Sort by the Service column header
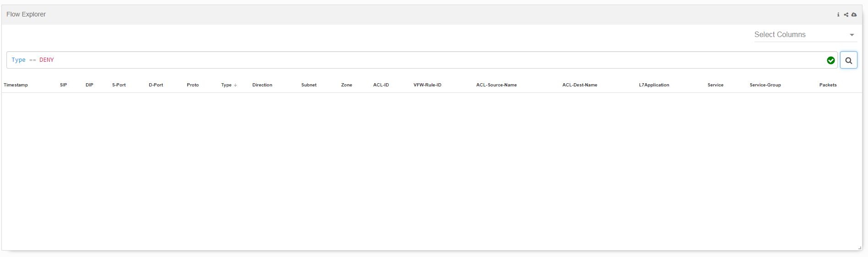The height and width of the screenshot is (257, 868). pos(715,85)
